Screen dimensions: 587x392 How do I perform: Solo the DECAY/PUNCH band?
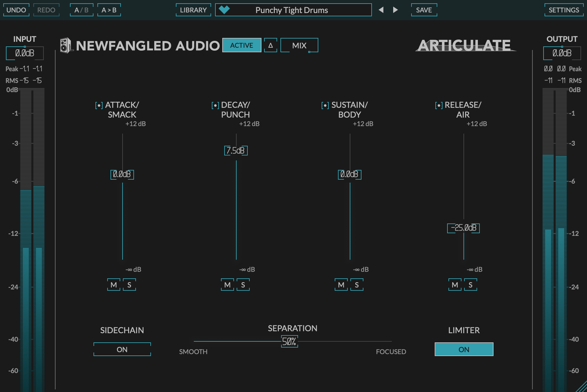click(243, 285)
